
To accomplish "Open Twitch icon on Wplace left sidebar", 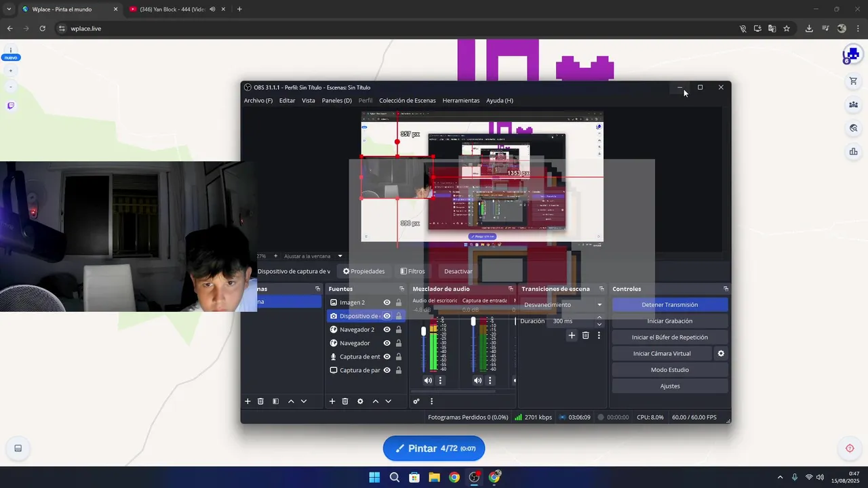I will (x=10, y=106).
